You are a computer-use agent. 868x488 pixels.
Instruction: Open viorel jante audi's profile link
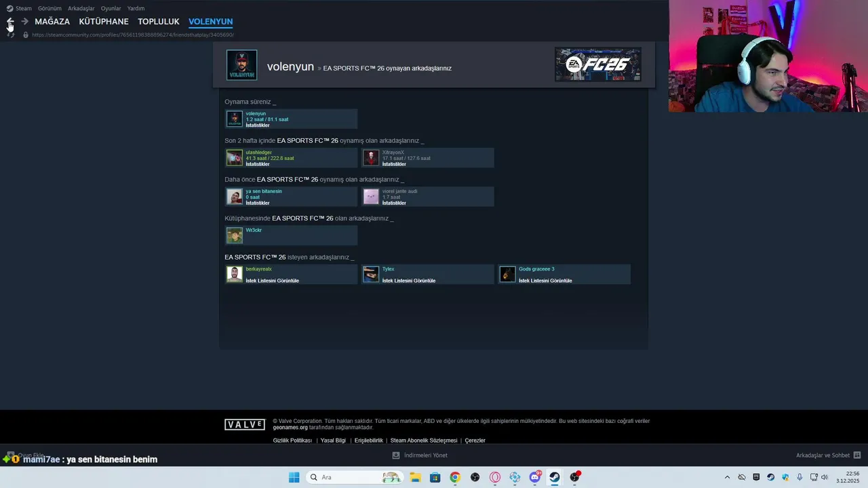pyautogui.click(x=400, y=191)
